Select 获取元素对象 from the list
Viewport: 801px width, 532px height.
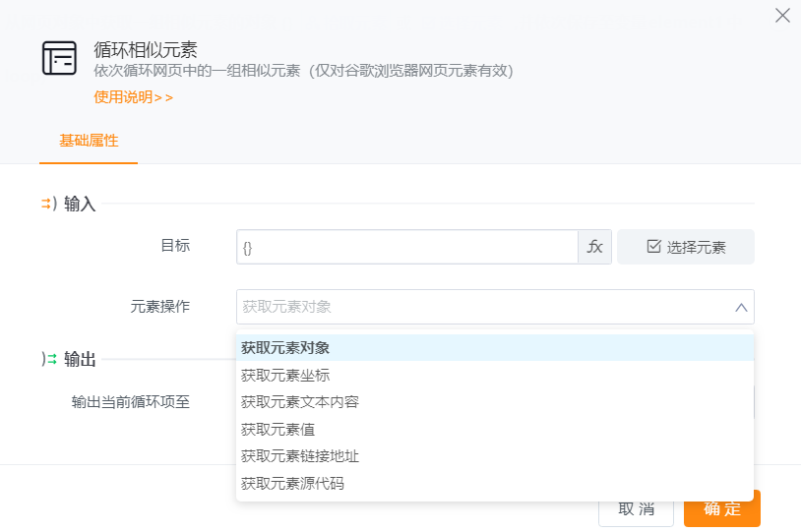pos(285,348)
